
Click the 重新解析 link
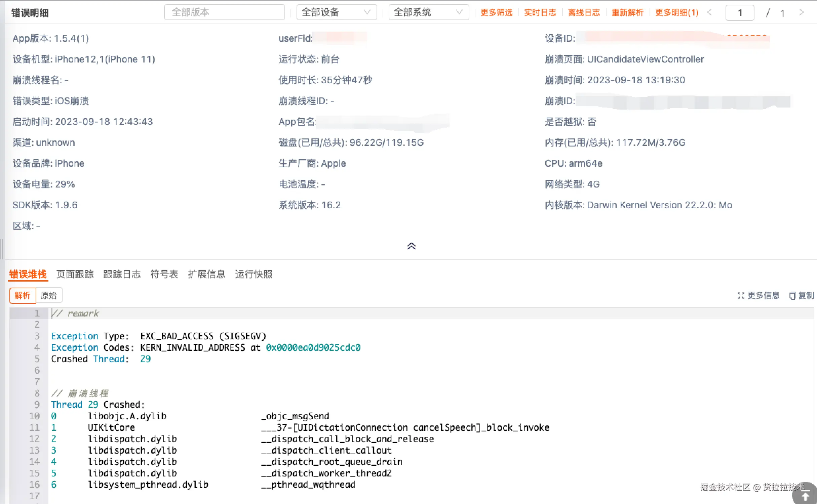tap(627, 12)
